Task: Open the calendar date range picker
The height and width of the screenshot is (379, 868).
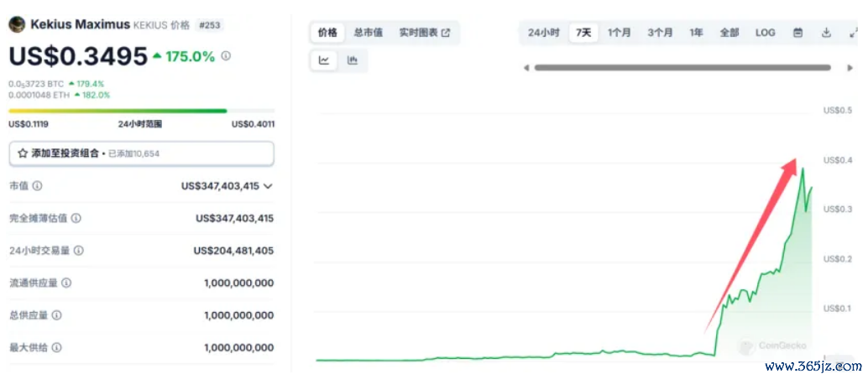Action: 797,33
